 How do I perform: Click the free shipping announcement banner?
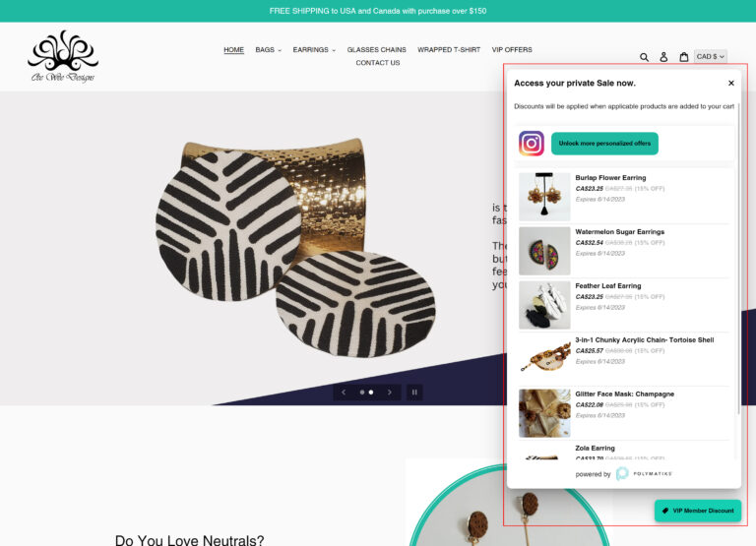tap(378, 11)
